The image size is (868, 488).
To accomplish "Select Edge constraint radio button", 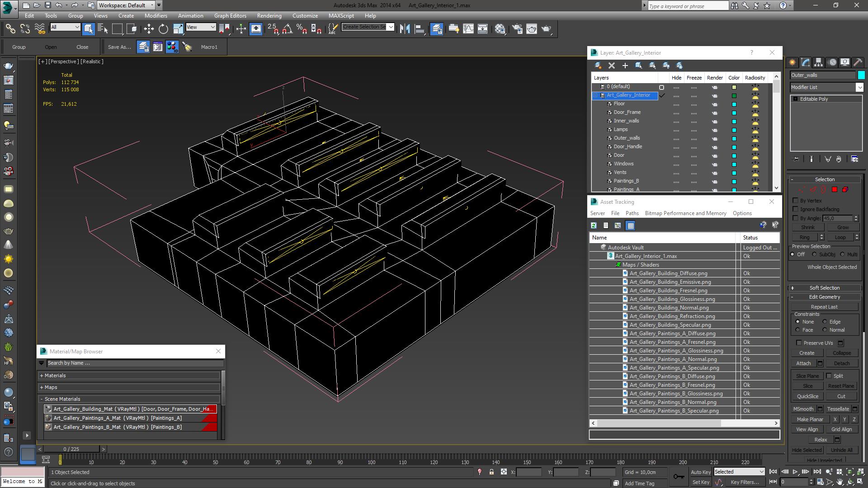I will coord(825,322).
